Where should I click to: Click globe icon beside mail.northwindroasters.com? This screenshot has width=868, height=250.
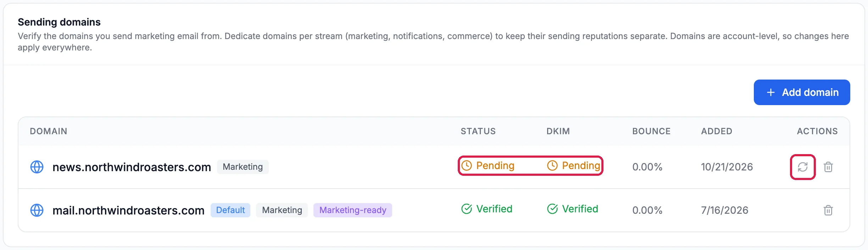click(37, 210)
